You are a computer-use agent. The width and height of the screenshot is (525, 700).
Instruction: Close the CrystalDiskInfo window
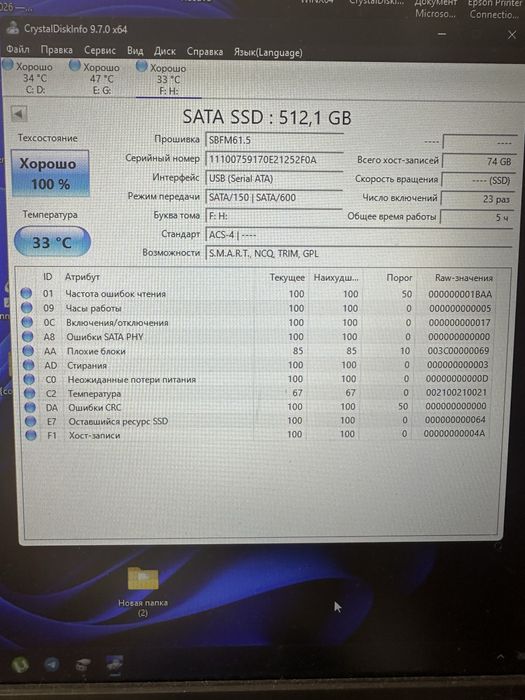(512, 35)
